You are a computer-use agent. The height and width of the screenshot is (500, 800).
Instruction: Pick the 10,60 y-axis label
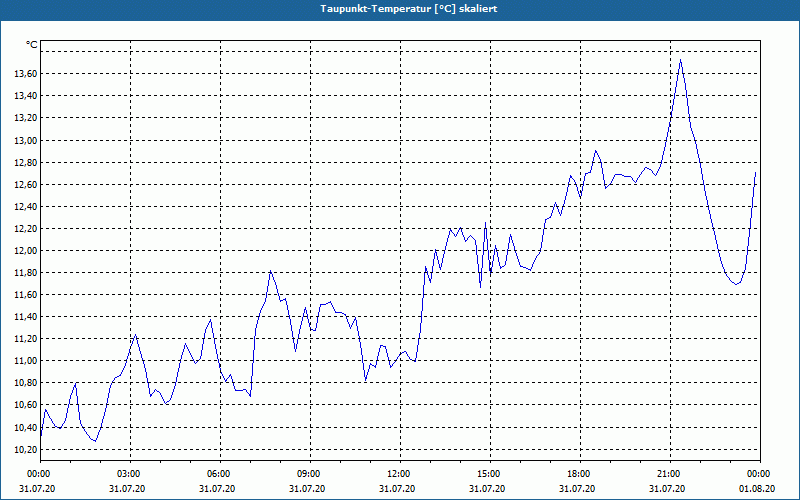pos(27,405)
